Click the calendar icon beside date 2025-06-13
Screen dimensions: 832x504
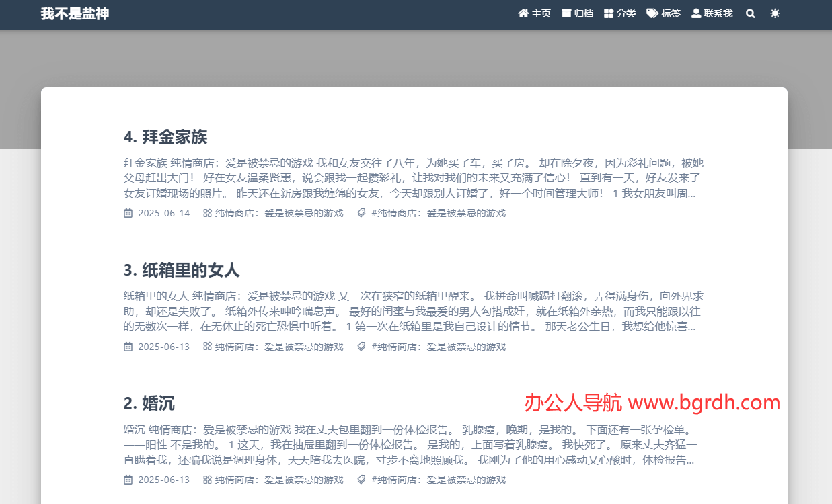coord(127,347)
